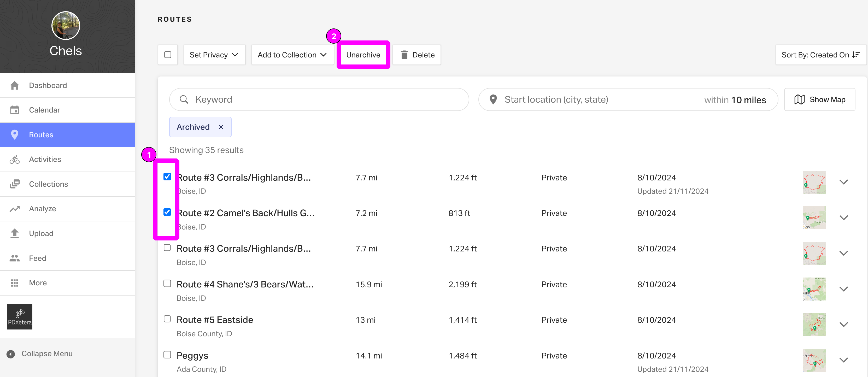The width and height of the screenshot is (868, 377).
Task: Toggle the select-all routes checkbox
Action: tap(167, 55)
